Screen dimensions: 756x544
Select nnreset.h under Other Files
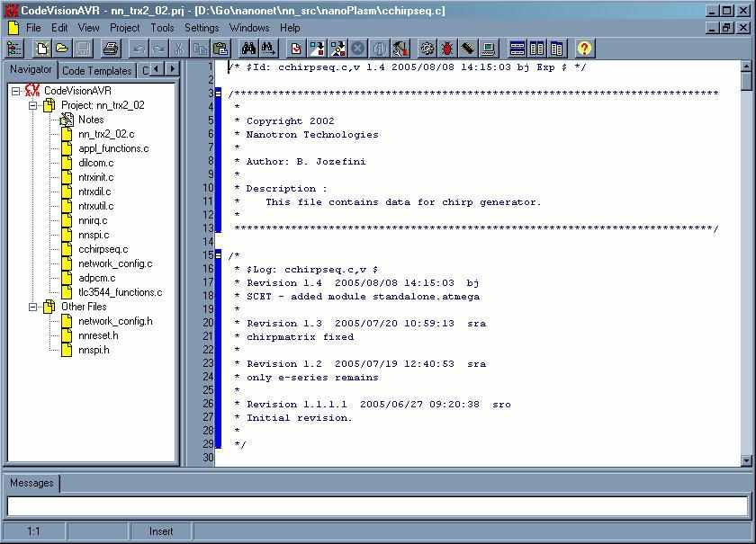tap(98, 336)
